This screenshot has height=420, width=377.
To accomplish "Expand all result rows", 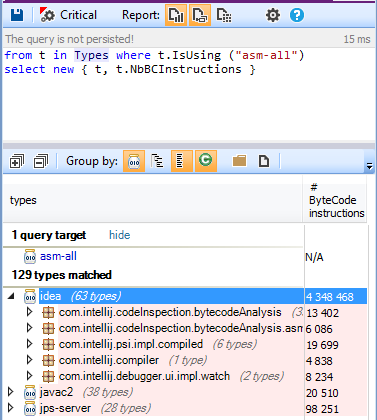I will pos(17,161).
